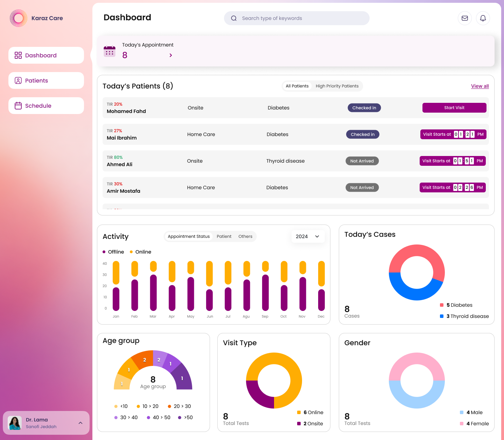Switch to High Priority Patients tab
Image resolution: width=504 pixels, height=440 pixels.
point(337,86)
